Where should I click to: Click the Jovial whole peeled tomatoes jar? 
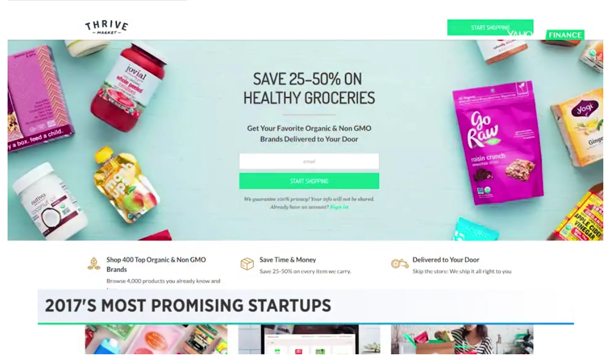pos(129,87)
